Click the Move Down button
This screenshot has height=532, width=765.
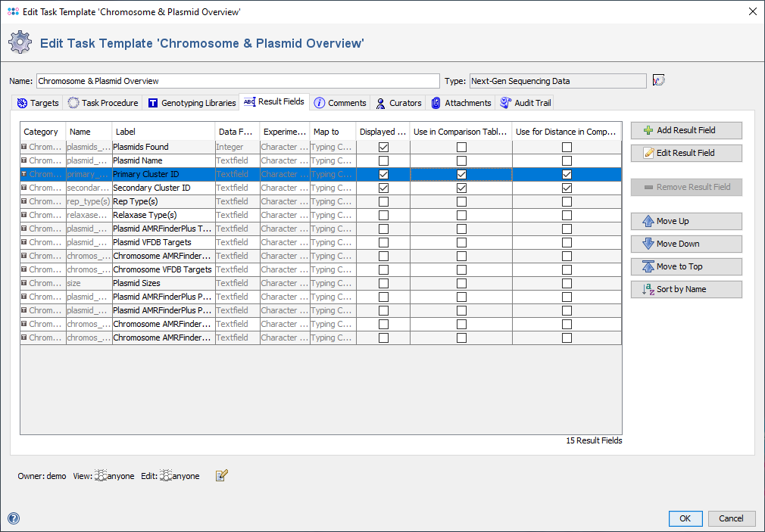686,244
